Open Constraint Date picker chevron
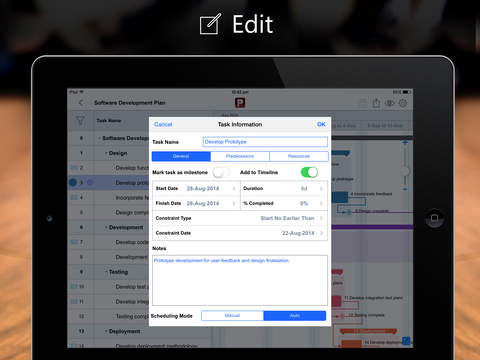The image size is (480, 360). click(x=322, y=233)
